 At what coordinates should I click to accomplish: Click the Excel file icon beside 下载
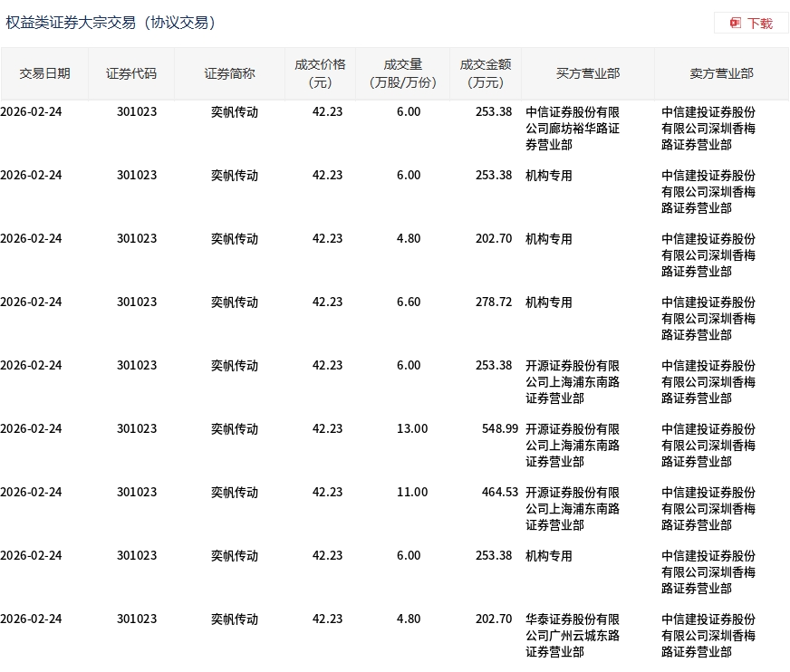click(734, 23)
